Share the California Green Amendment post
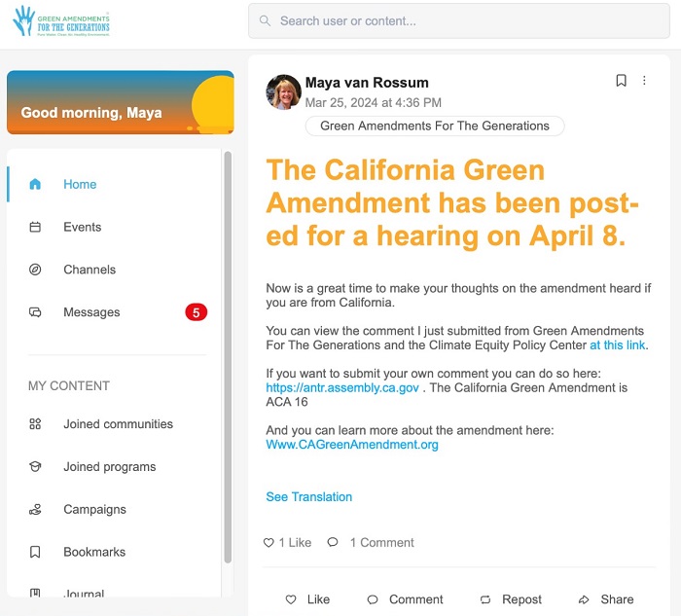This screenshot has width=681, height=616. 605,599
